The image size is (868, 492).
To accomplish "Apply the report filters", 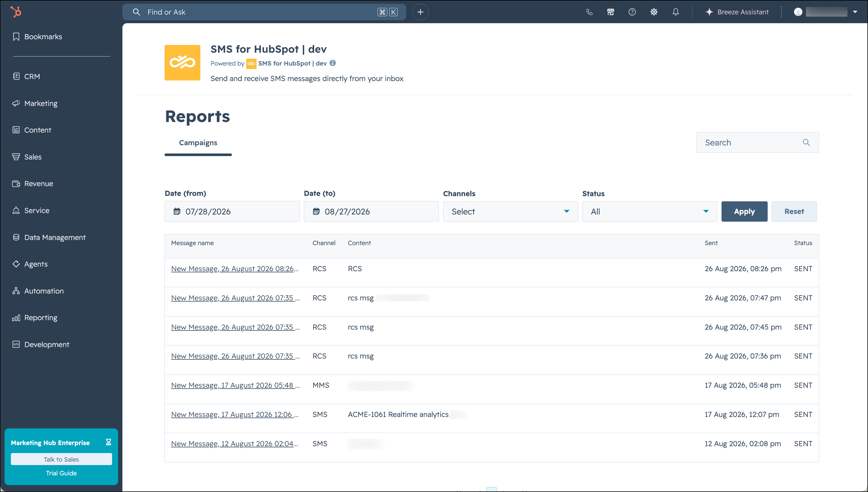I will click(x=744, y=212).
